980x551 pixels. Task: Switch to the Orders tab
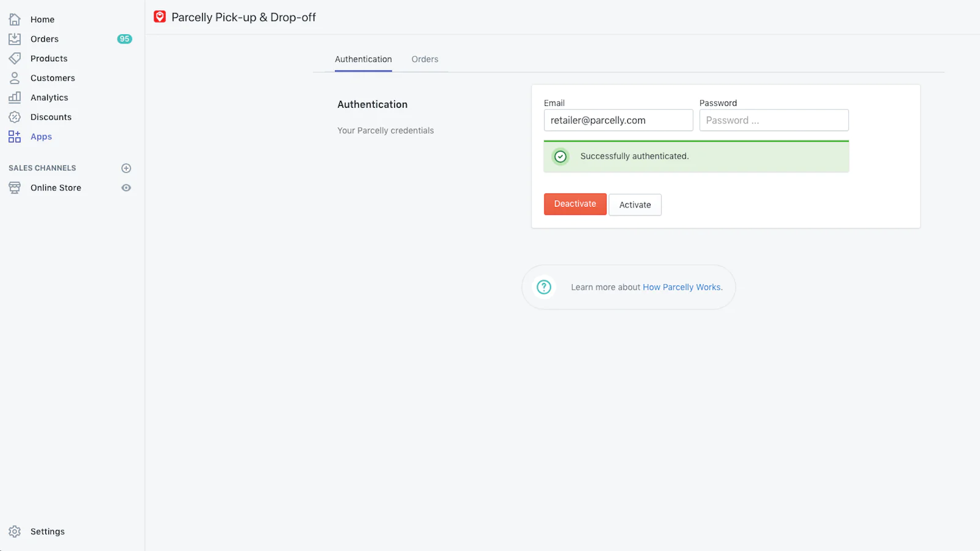pyautogui.click(x=424, y=59)
